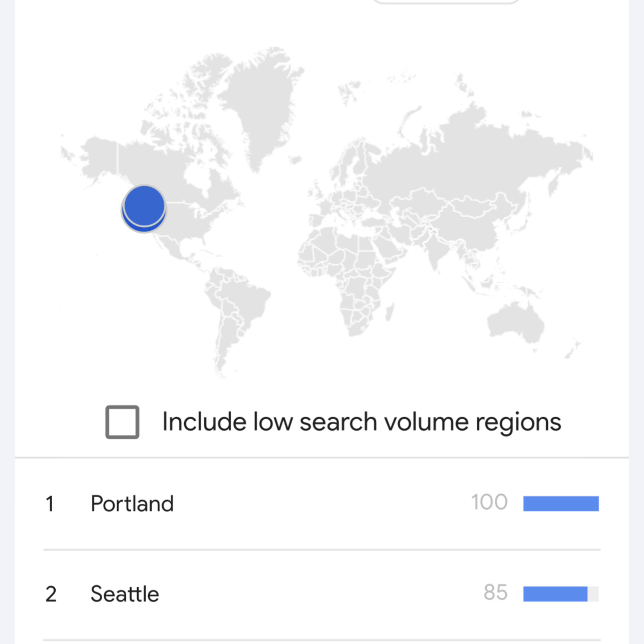Enable Include low search volume regions checkbox
This screenshot has width=644, height=644.
tap(122, 422)
